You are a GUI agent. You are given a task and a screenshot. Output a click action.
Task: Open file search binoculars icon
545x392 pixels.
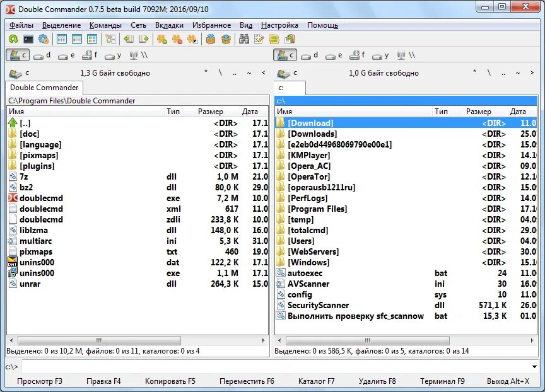pyautogui.click(x=244, y=39)
